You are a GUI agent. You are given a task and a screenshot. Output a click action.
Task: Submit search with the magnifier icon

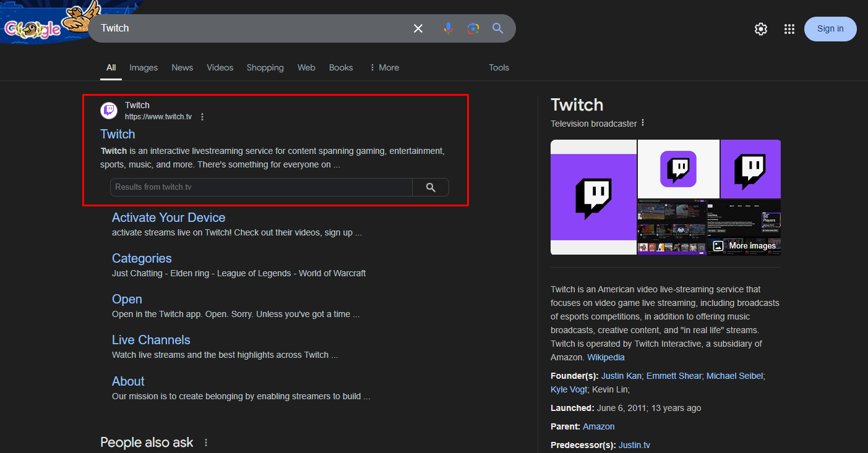pos(498,28)
